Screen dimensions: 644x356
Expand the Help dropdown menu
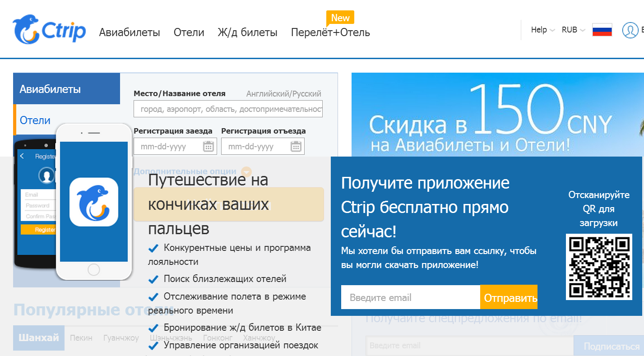click(543, 30)
